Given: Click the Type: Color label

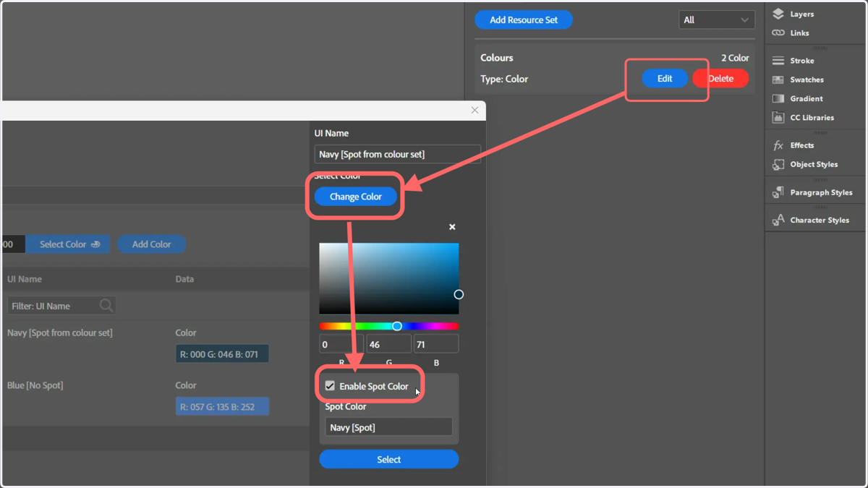Looking at the screenshot, I should (x=504, y=79).
